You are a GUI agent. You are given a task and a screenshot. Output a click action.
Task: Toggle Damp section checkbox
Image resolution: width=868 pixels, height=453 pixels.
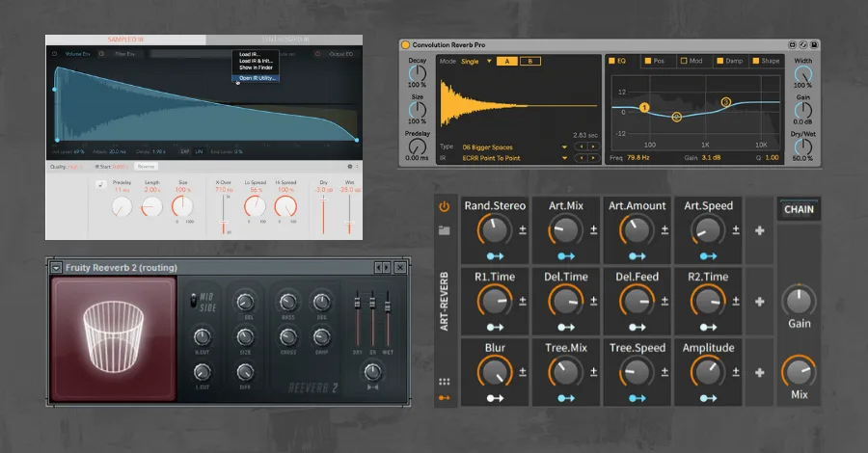point(719,61)
